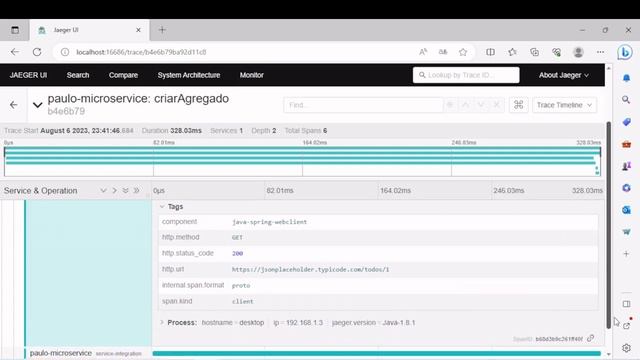Toggle Read Aloud in address bar
This screenshot has width=640, height=360.
pos(423,52)
